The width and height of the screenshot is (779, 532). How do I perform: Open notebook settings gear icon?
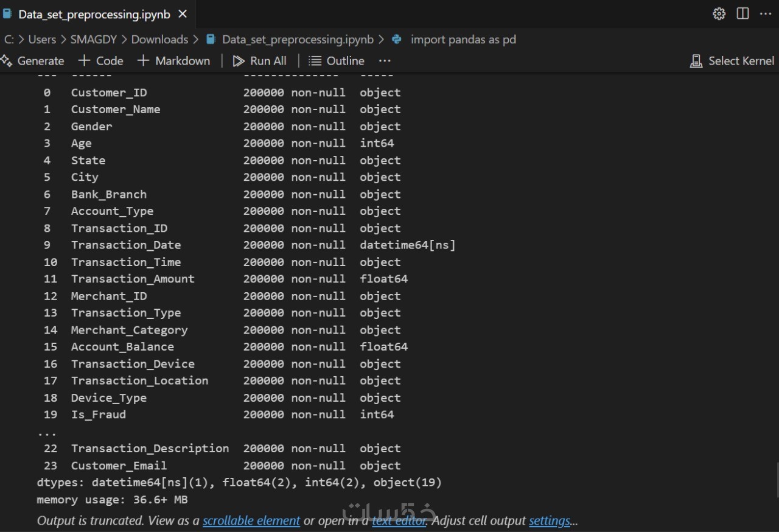(719, 14)
